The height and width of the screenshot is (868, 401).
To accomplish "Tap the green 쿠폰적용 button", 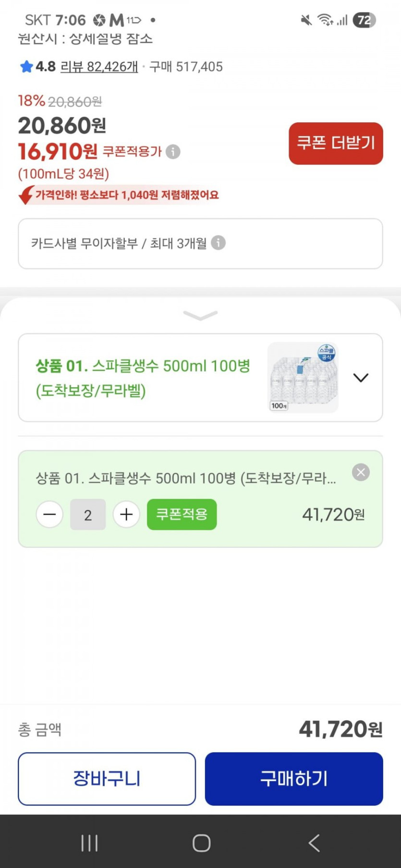I will pyautogui.click(x=182, y=514).
